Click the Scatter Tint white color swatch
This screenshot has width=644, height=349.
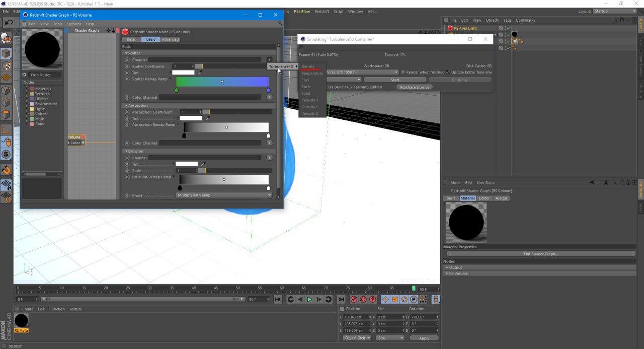[183, 73]
